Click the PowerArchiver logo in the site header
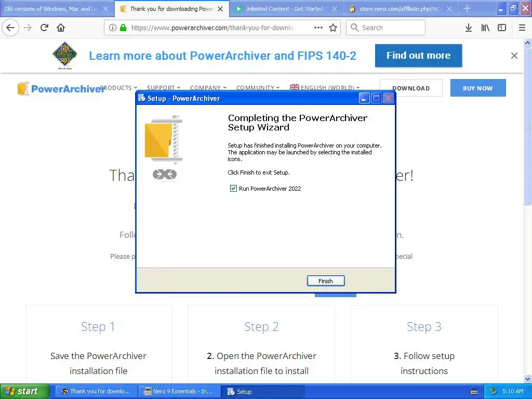The image size is (532, 399). click(x=61, y=88)
